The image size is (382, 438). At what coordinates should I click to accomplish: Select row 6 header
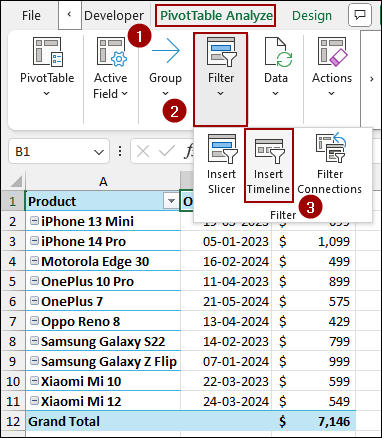(13, 301)
